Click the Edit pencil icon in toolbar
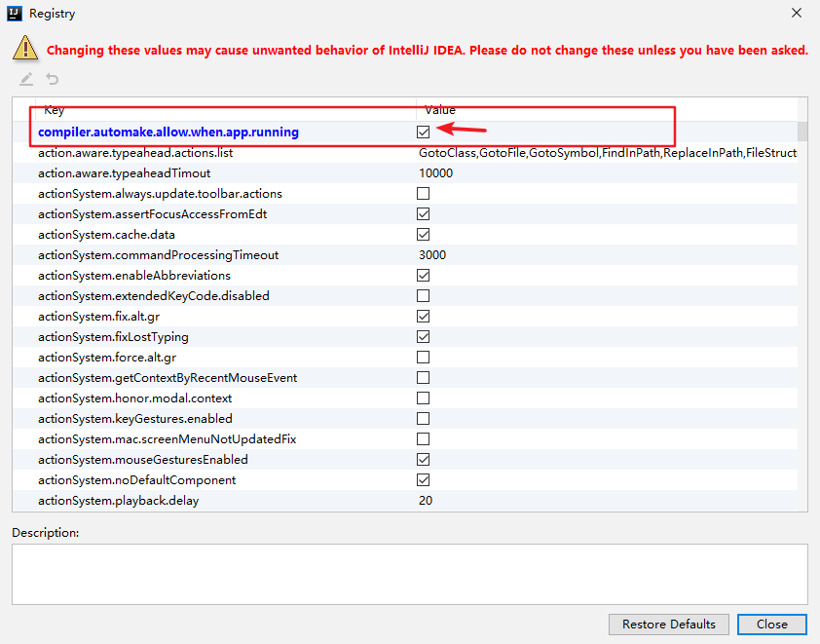This screenshot has width=820, height=644. click(26, 79)
